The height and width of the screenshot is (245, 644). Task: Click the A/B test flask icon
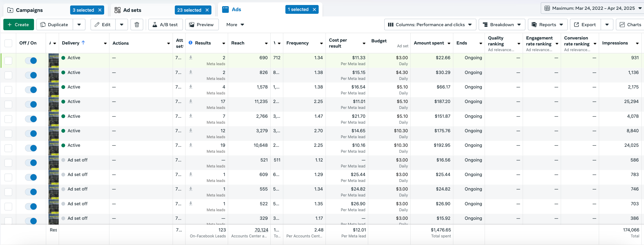tap(155, 24)
